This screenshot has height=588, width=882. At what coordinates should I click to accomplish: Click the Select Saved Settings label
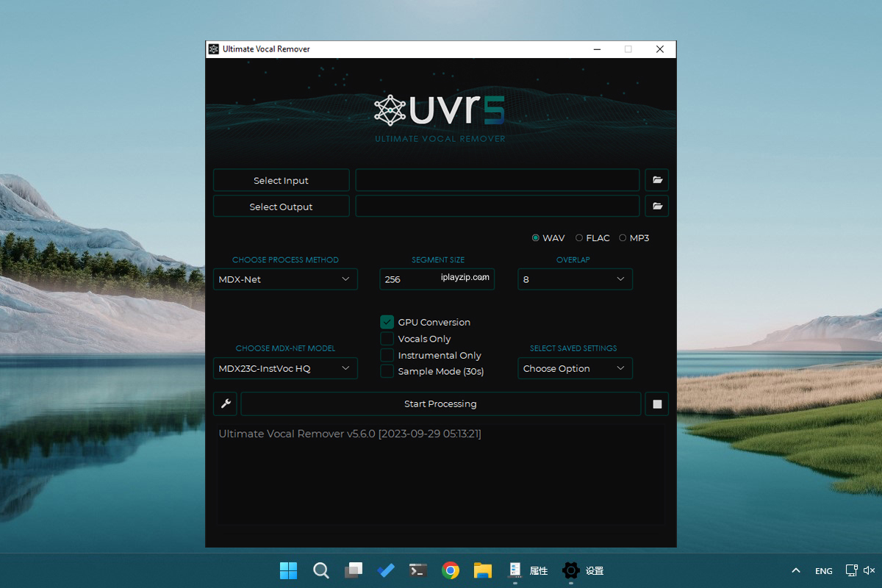click(x=573, y=348)
